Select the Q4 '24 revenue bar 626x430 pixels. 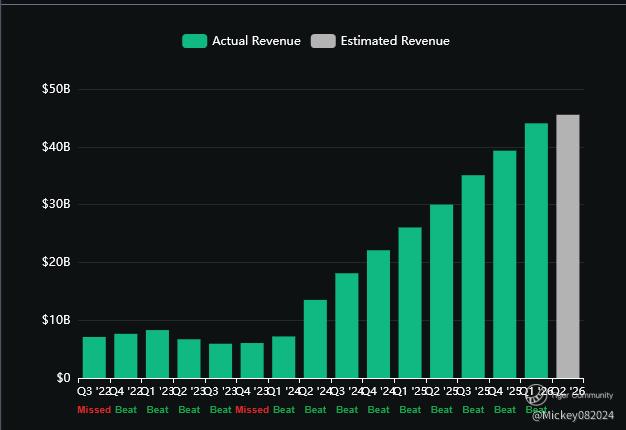tap(378, 314)
